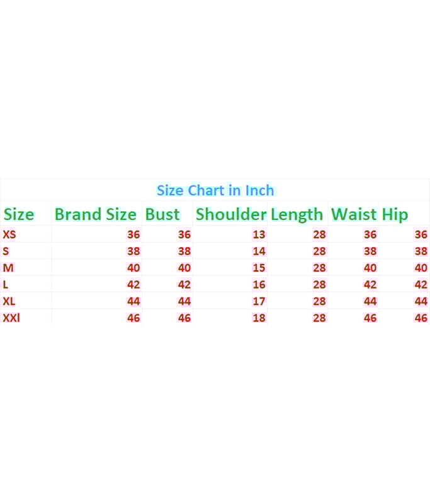This screenshot has height=504, width=430.
Task: Click shoulder value 18 in XXl row
Action: (259, 318)
